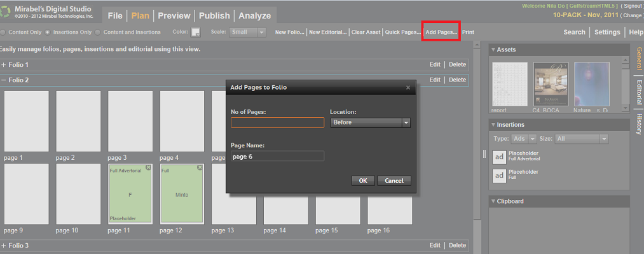Image resolution: width=644 pixels, height=254 pixels.
Task: Select the Insertions Only radio button
Action: pyautogui.click(x=48, y=32)
